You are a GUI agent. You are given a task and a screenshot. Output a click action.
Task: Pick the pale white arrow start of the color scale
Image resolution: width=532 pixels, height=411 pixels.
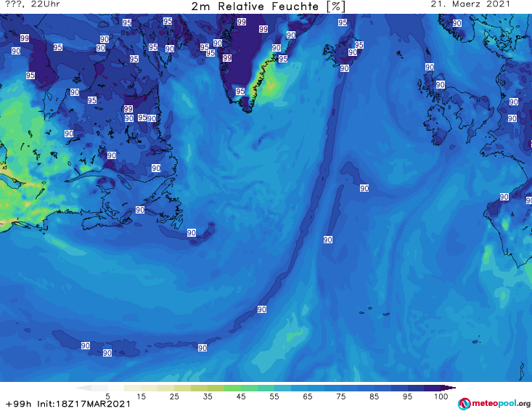(83, 388)
